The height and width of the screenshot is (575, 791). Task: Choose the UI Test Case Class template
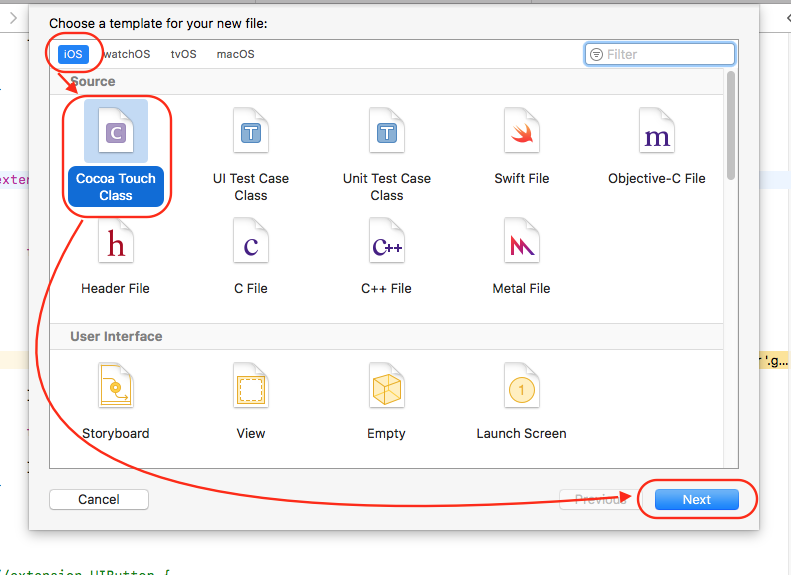pyautogui.click(x=251, y=155)
